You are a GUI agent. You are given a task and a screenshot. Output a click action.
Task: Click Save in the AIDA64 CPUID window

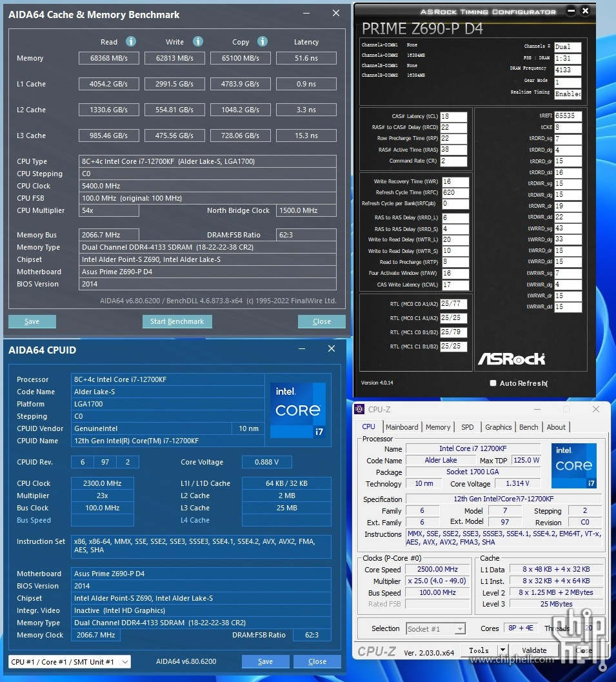point(266,661)
